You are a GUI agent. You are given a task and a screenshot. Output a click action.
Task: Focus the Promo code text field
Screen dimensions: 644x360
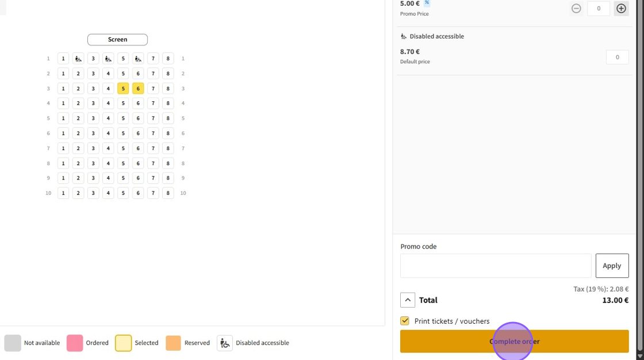[x=496, y=266]
